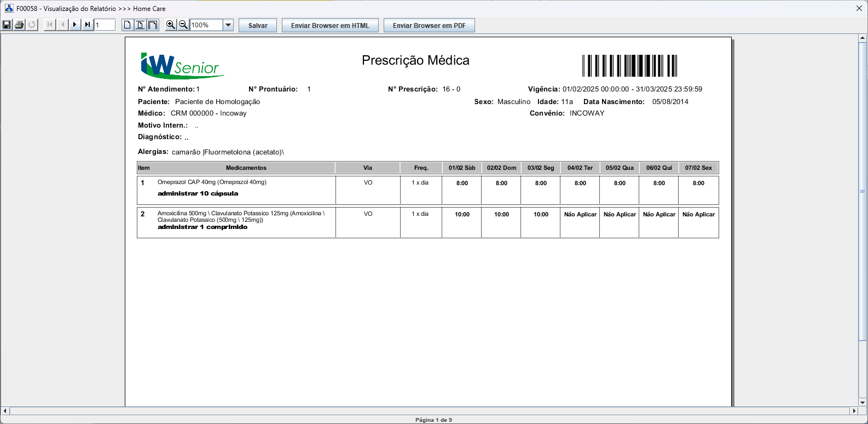Click the zoom out magnifier icon
This screenshot has height=424, width=868.
tap(183, 25)
